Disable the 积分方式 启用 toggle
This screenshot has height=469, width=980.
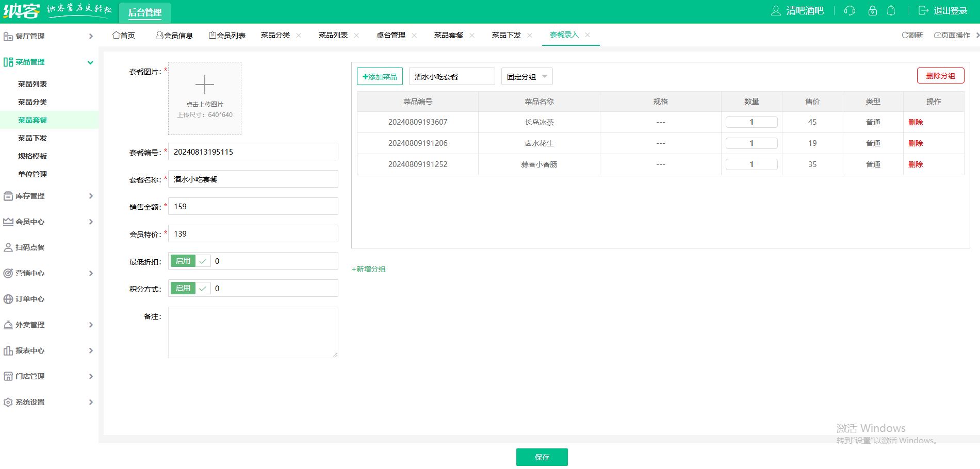point(184,288)
